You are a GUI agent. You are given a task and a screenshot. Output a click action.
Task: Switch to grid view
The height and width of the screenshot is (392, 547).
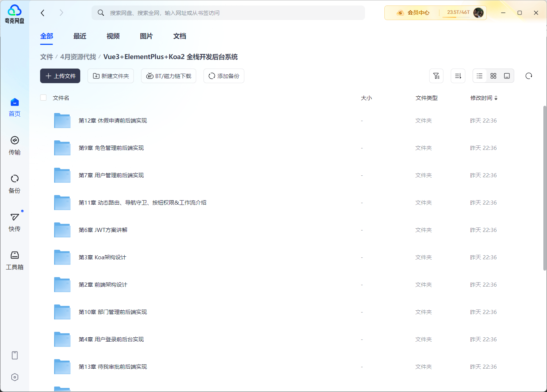click(493, 76)
